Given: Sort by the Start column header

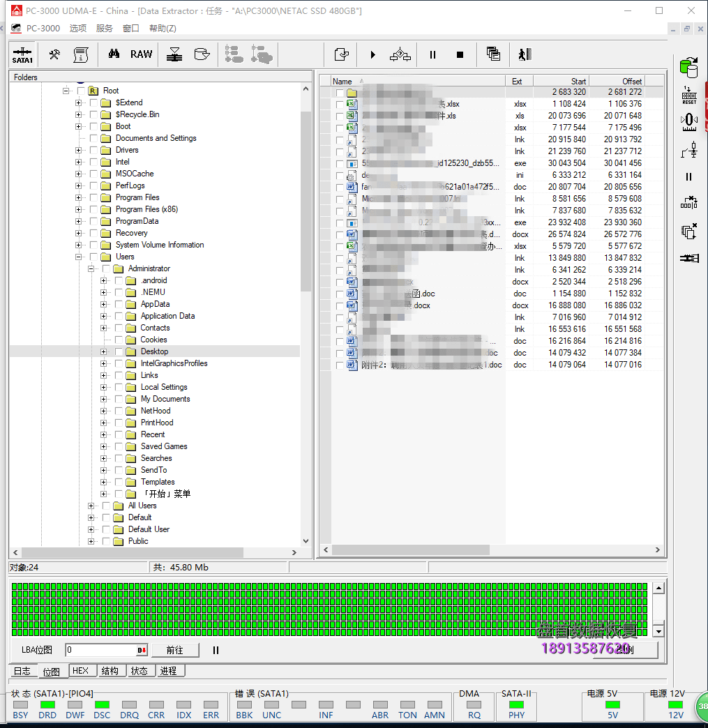Looking at the screenshot, I should 562,82.
